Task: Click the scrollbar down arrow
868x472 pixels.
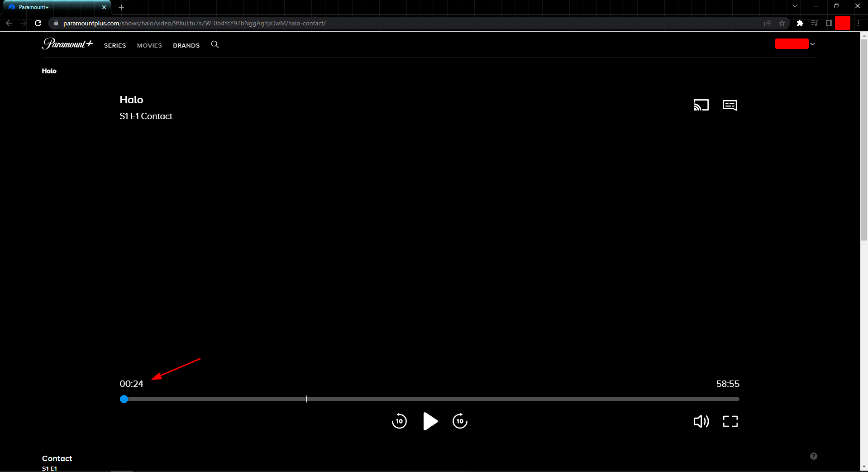Action: coord(864,467)
